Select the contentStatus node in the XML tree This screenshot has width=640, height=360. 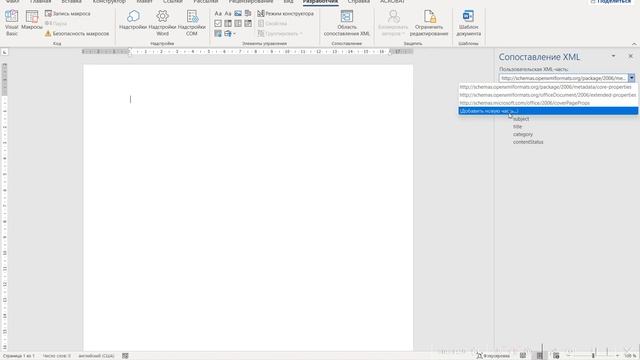pos(528,142)
